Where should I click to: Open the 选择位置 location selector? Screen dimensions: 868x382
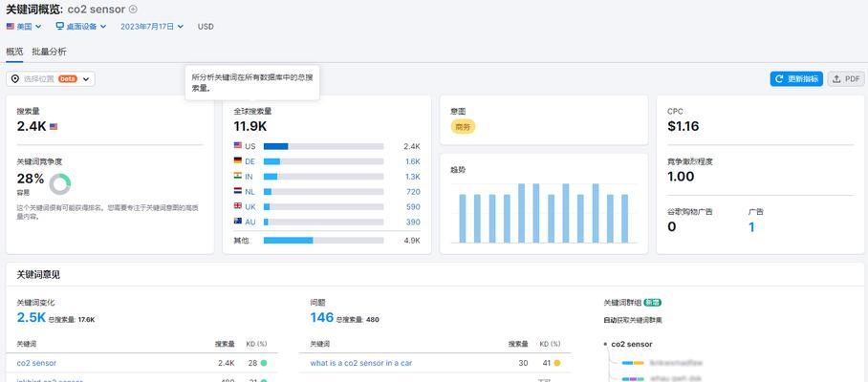51,79
